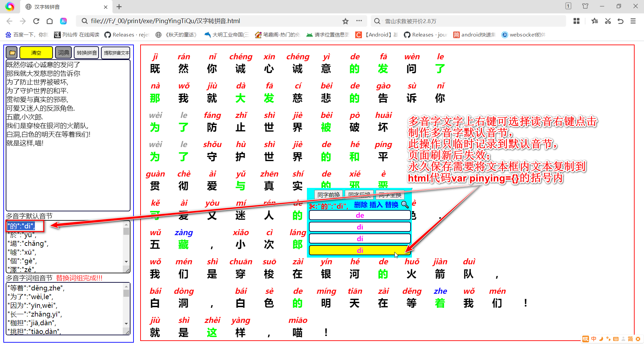Open the 笔趣阁-热门 bookmark

tap(277, 34)
